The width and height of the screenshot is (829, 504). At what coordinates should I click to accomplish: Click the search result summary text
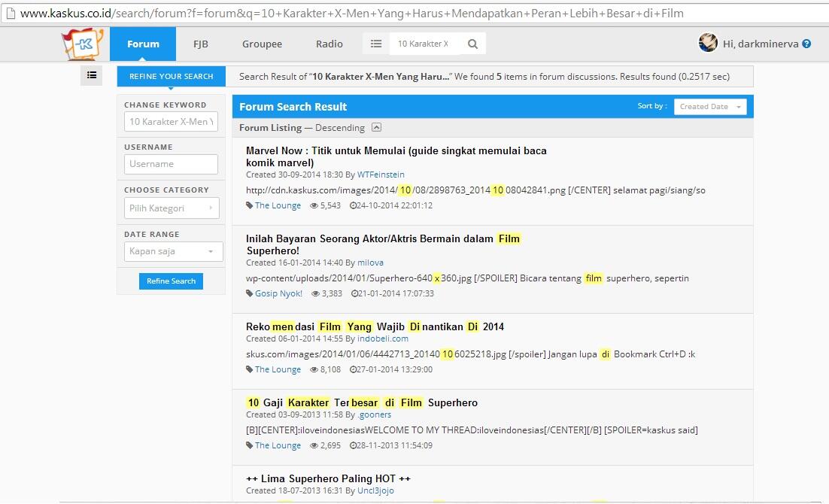pos(484,77)
